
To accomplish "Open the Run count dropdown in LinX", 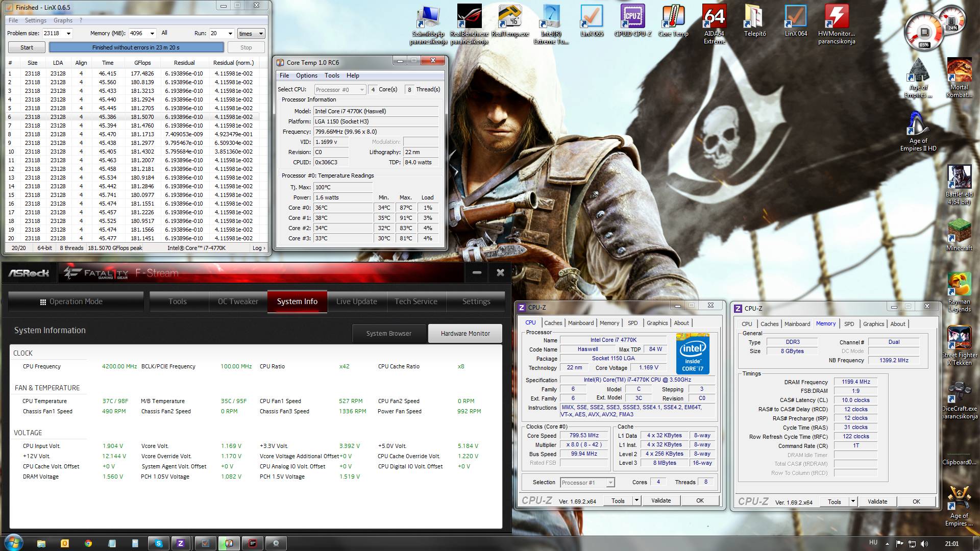I will pos(230,33).
